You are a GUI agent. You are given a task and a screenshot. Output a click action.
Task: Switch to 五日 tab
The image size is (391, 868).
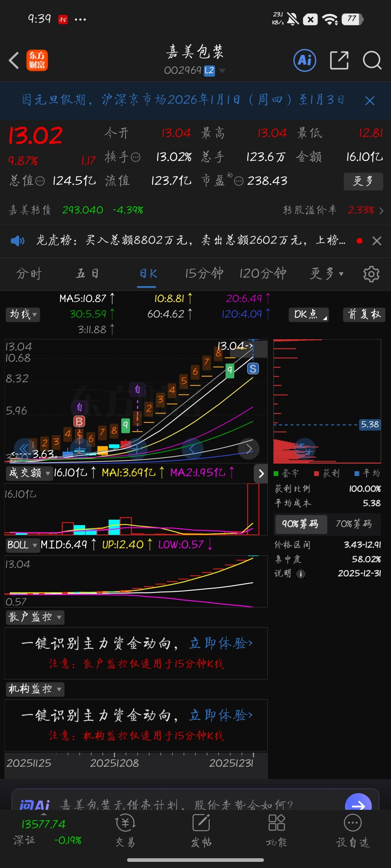pos(87,274)
